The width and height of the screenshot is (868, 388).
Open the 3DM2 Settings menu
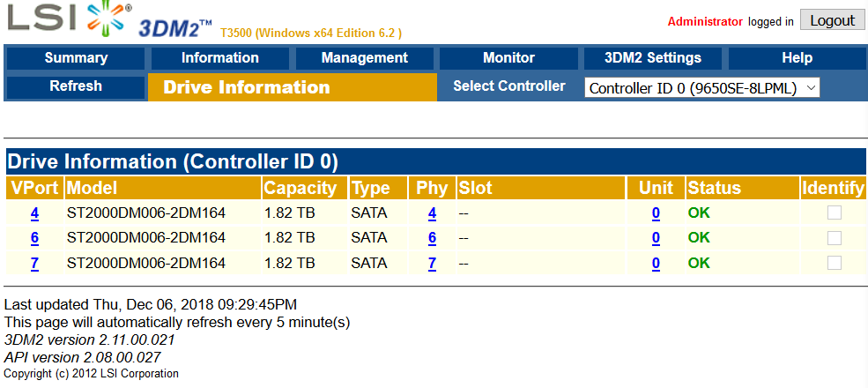tap(653, 58)
